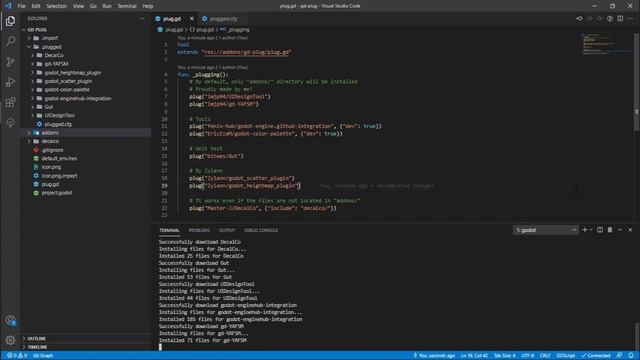Open Git Graph from the status bar
This screenshot has width=640, height=360.
coord(43,356)
